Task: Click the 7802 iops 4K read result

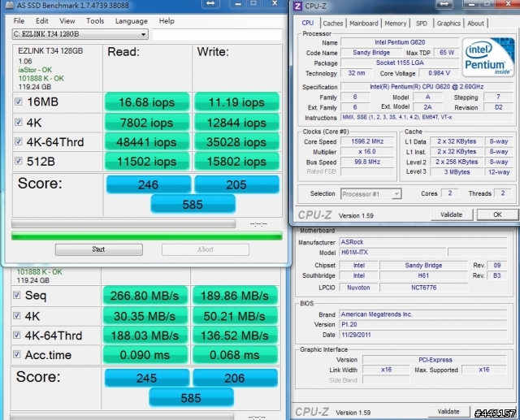Action: coord(147,123)
